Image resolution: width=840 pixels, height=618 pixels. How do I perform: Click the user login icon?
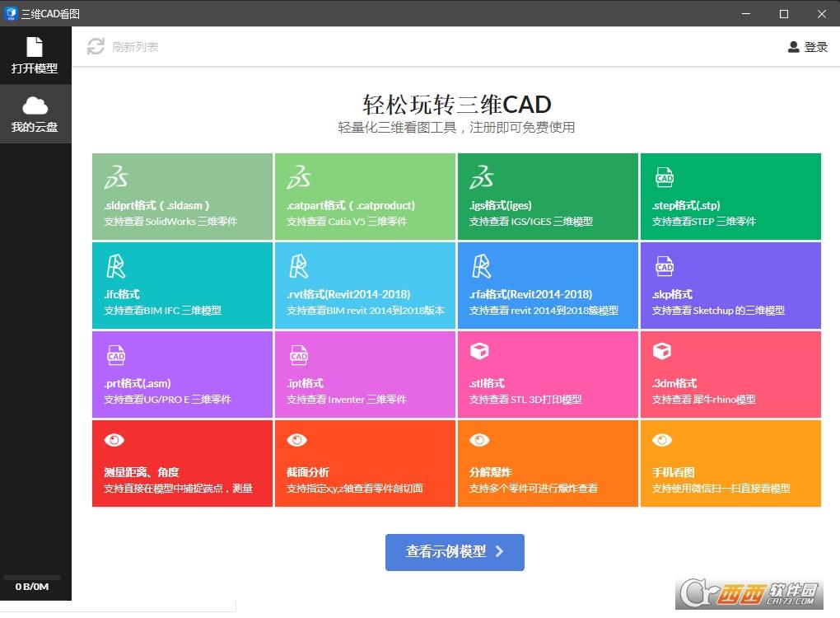(793, 47)
